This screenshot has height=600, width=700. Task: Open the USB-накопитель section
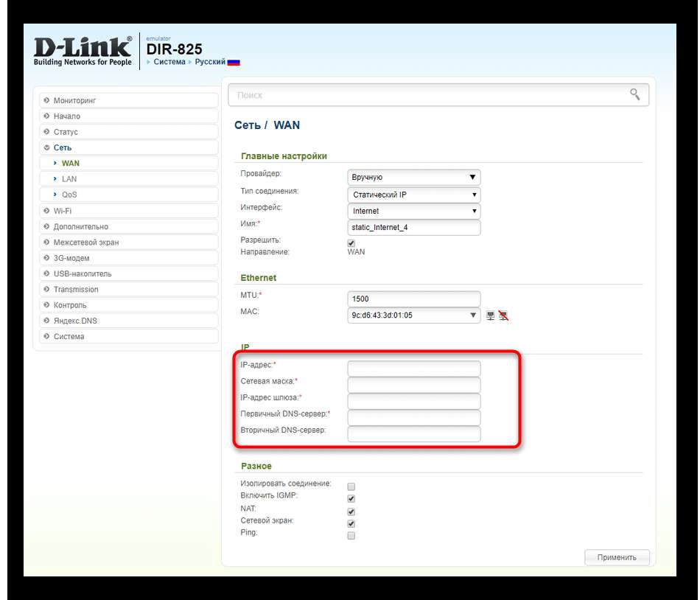pos(128,273)
